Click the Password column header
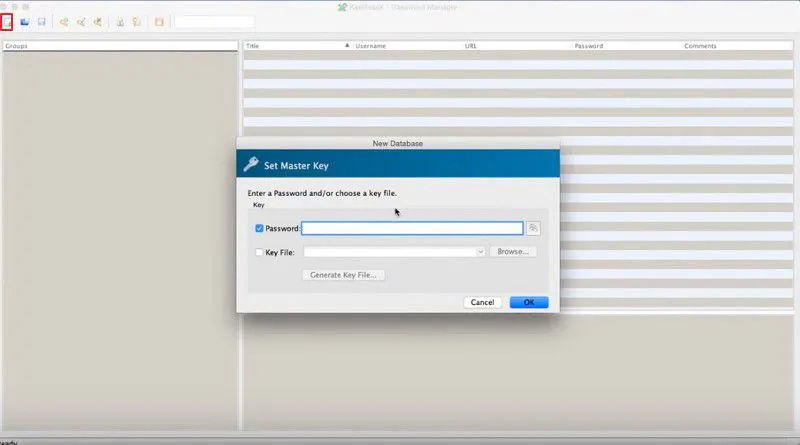This screenshot has width=800, height=445. tap(627, 46)
